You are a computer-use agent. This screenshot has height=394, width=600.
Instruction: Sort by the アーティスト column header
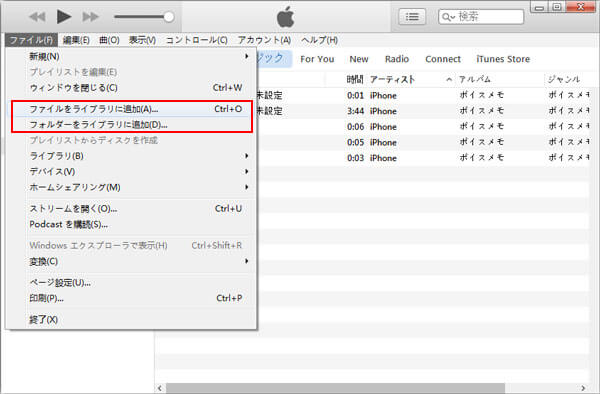click(392, 80)
